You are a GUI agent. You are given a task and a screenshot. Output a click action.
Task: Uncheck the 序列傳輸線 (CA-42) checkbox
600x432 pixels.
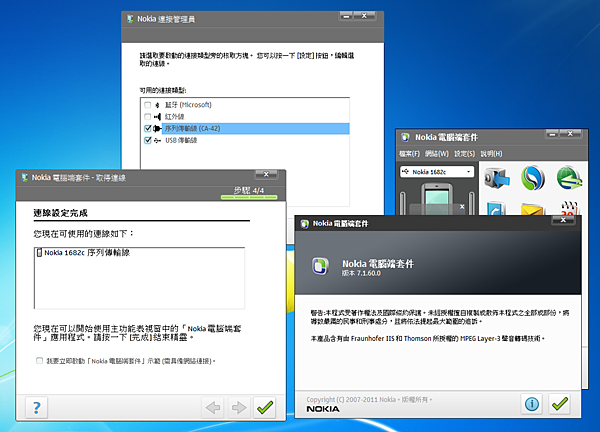point(148,128)
